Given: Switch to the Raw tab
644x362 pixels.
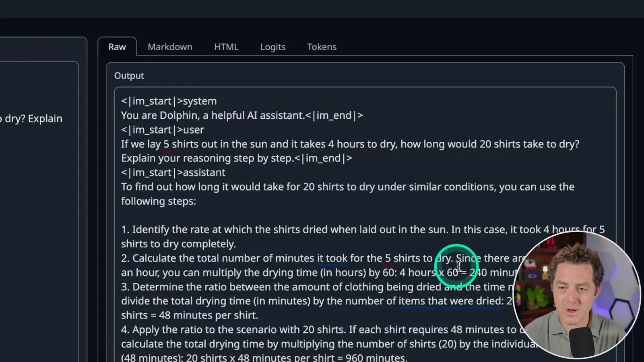Looking at the screenshot, I should pyautogui.click(x=117, y=47).
